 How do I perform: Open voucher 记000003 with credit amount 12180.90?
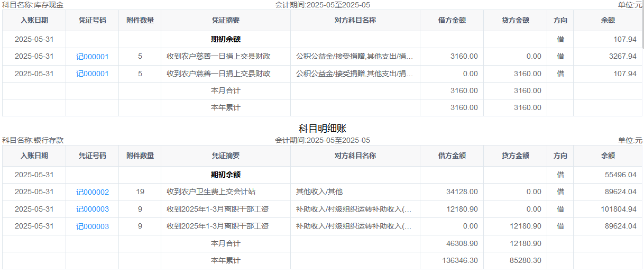[92, 226]
